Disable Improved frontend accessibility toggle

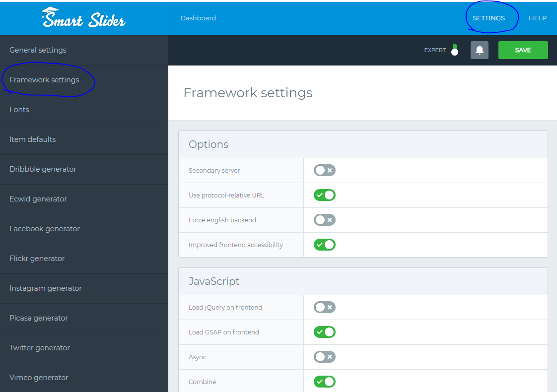(324, 245)
